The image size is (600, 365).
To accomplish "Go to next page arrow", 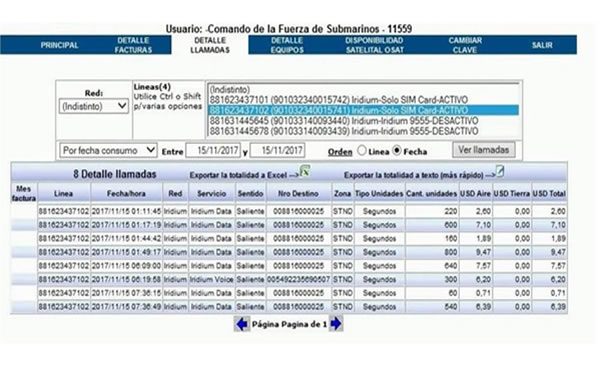I will tap(336, 324).
